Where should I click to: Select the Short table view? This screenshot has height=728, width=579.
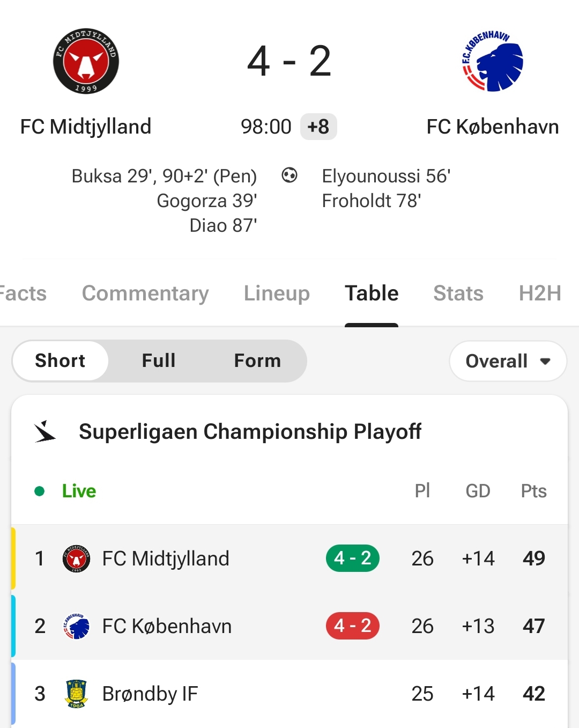tap(61, 361)
